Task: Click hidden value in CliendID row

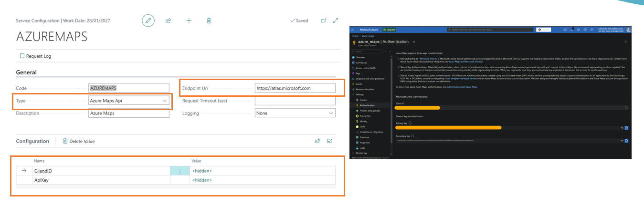Action: click(x=202, y=171)
